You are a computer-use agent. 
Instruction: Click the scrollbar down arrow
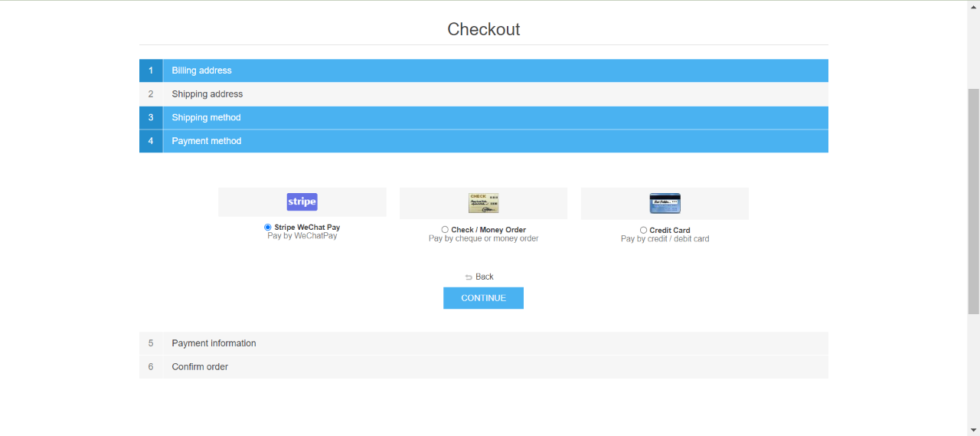(973, 430)
